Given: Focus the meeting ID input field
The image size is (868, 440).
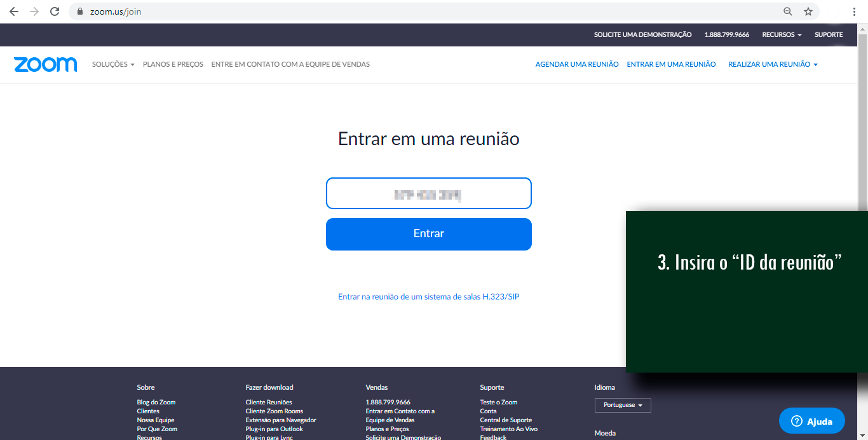Looking at the screenshot, I should click(x=429, y=193).
